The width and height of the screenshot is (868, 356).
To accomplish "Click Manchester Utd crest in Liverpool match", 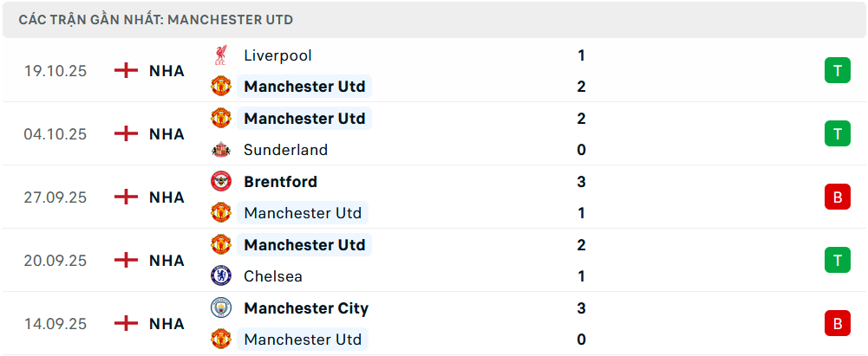I will coord(221,87).
